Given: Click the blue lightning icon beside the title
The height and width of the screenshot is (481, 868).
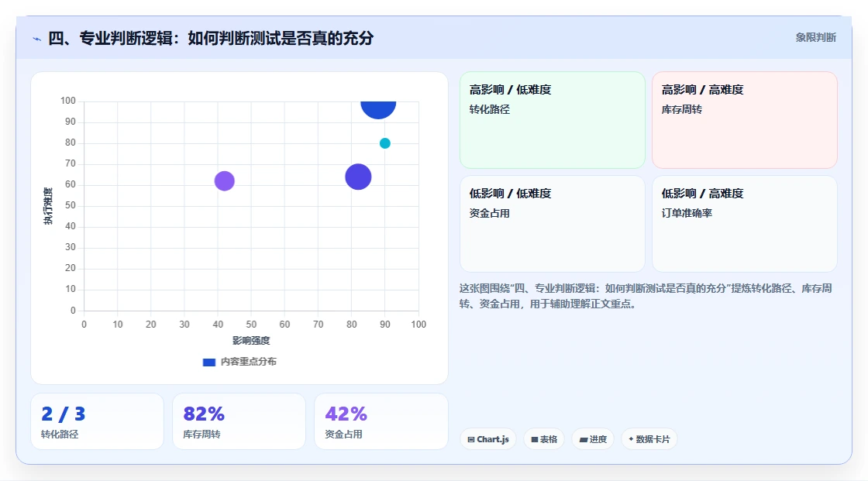Looking at the screenshot, I should pos(37,39).
